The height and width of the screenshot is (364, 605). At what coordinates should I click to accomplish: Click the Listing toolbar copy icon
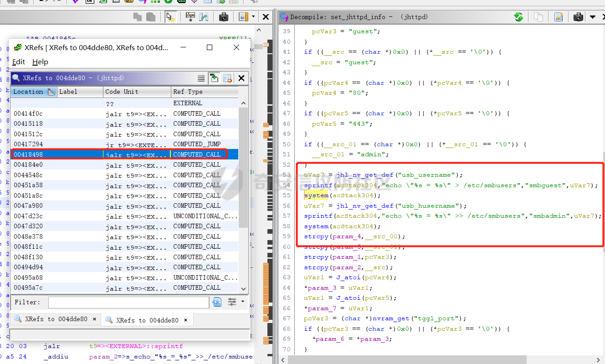point(137,17)
